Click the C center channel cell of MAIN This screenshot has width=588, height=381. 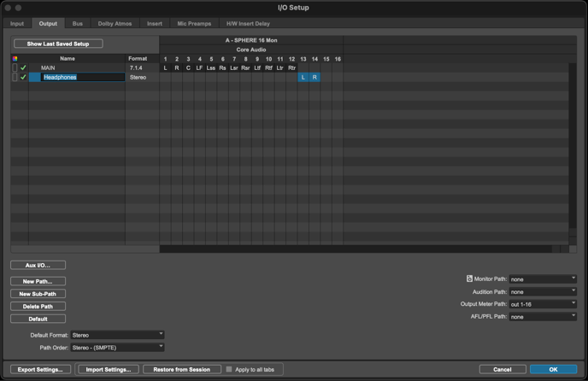click(188, 67)
